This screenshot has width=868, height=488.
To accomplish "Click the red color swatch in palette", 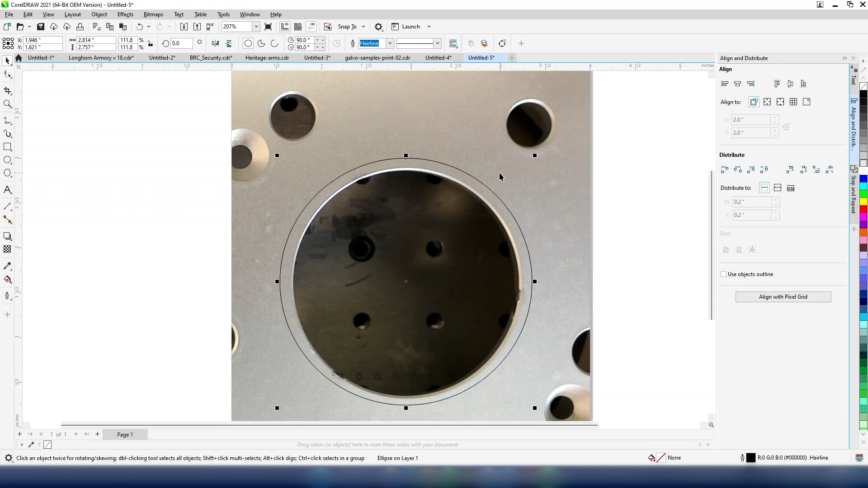I will pyautogui.click(x=863, y=209).
